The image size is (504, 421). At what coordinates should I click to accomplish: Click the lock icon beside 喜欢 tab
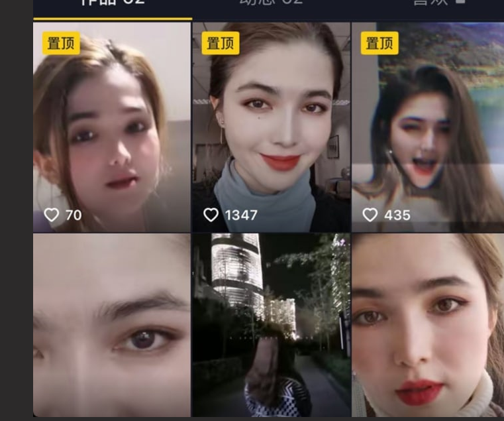pyautogui.click(x=460, y=2)
